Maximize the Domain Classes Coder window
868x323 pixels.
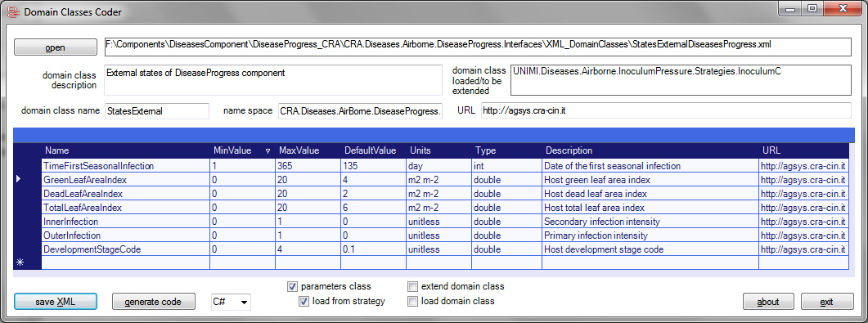[812, 8]
